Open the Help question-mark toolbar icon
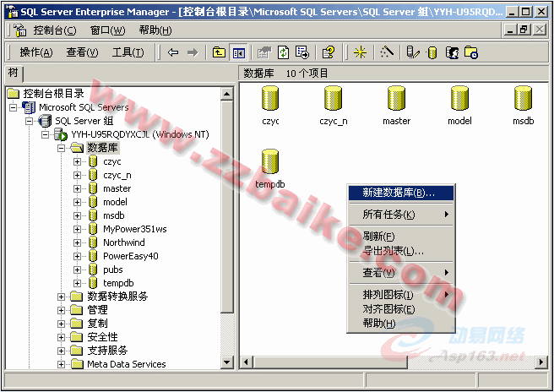This screenshot has height=392, width=554. (x=329, y=52)
